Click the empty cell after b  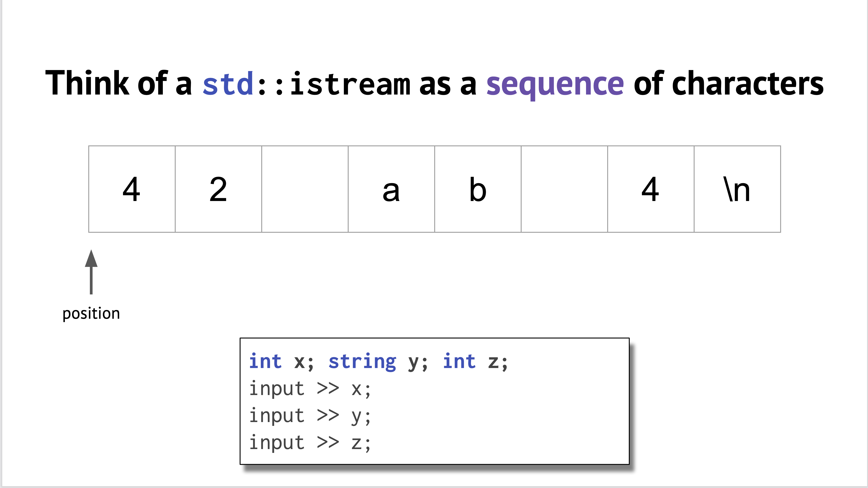coord(564,189)
